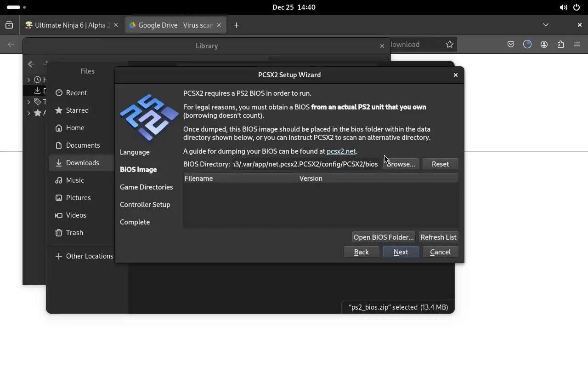Open BIOS Folder button
Viewport: 588px width, 368px height.
pos(384,237)
